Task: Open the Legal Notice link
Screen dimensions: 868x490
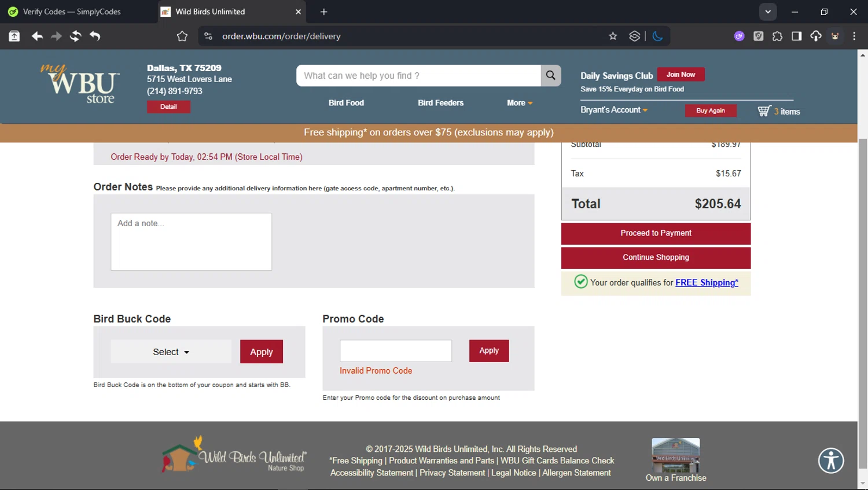Action: [x=513, y=473]
